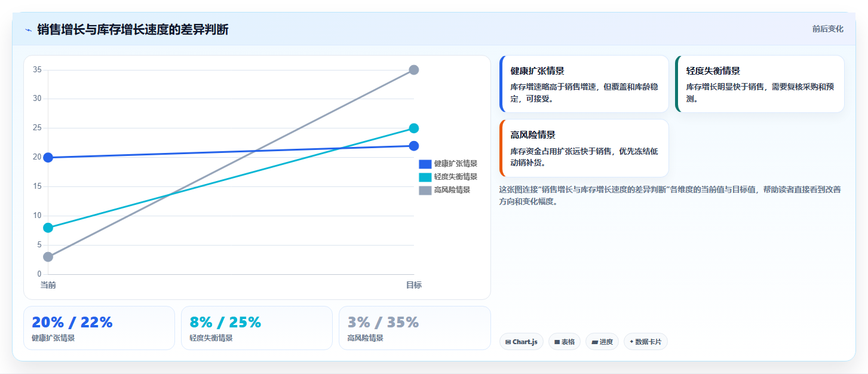Screen dimensions: 868x374
Task: Click the text 库存资金占用扩张远快于销售
Action: [x=561, y=152]
